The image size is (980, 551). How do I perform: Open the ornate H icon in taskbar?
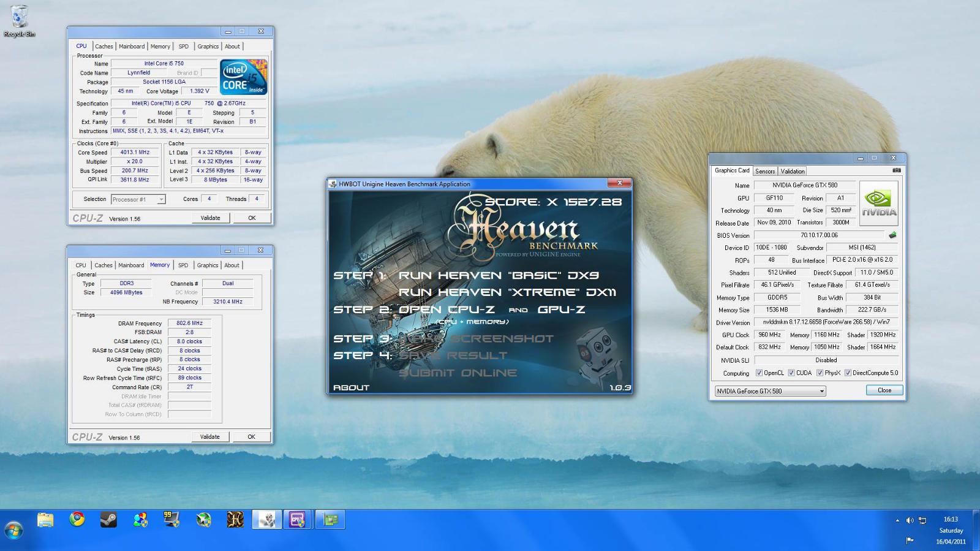point(235,520)
